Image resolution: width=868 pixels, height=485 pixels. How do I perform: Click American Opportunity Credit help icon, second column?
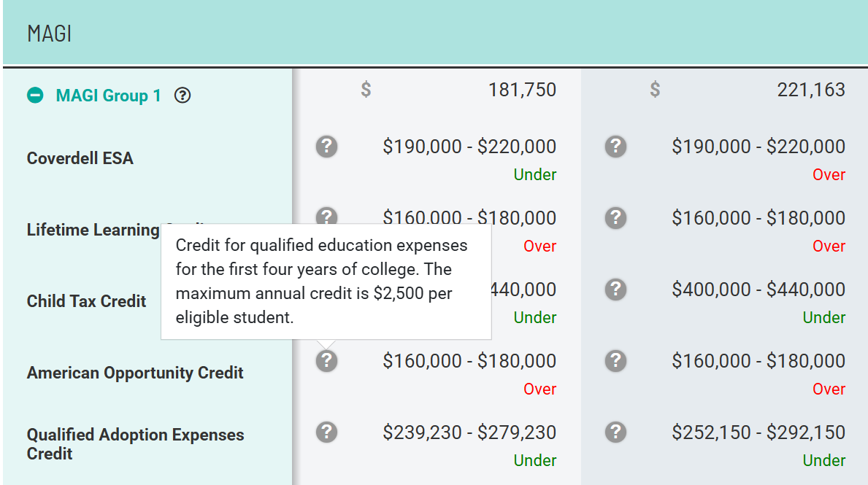click(x=615, y=360)
